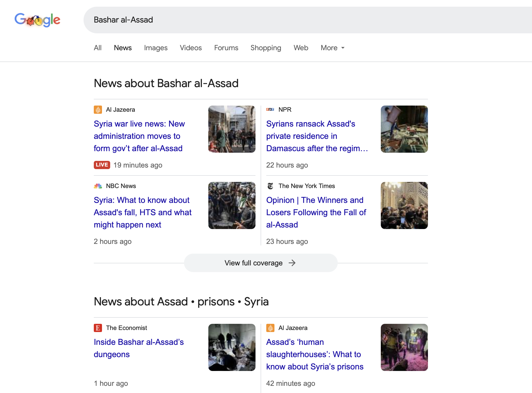Click the Al Jazeera favicon beside the live news story
The width and height of the screenshot is (532, 393).
[98, 110]
